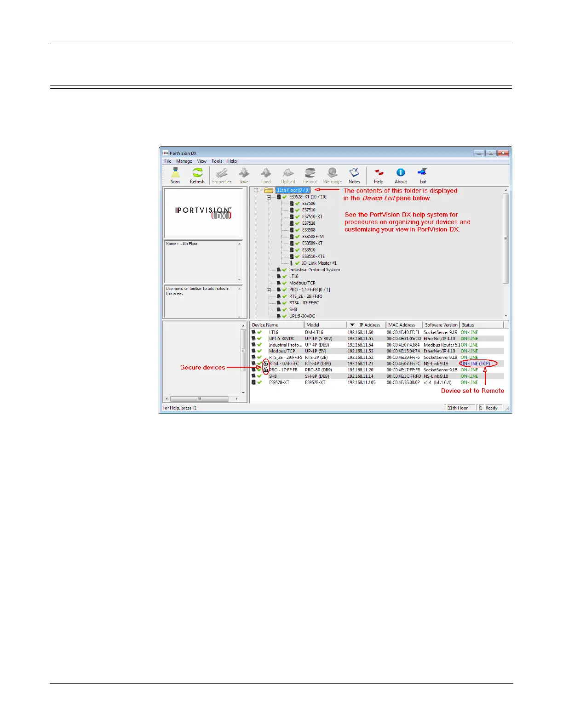Click IP Address column sort arrow
This screenshot has height=728, width=563.
coord(352,325)
